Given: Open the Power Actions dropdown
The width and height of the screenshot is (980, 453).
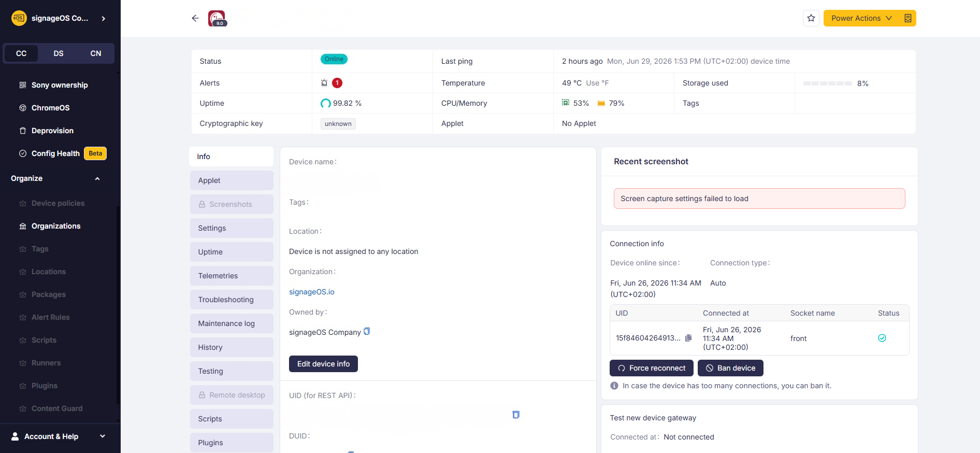Looking at the screenshot, I should [x=862, y=18].
